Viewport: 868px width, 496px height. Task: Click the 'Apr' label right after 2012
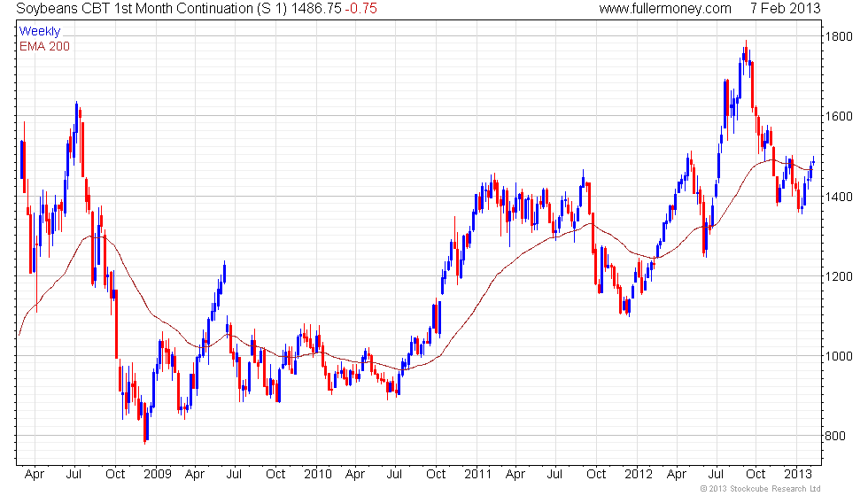[x=677, y=475]
